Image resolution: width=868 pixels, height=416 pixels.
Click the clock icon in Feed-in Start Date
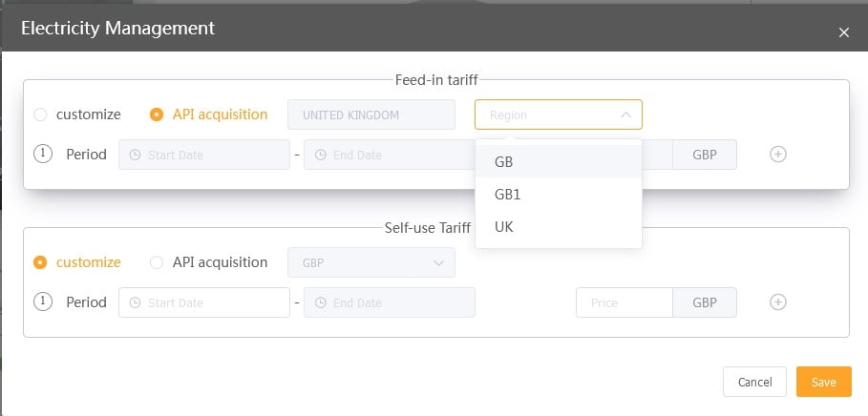pos(135,155)
